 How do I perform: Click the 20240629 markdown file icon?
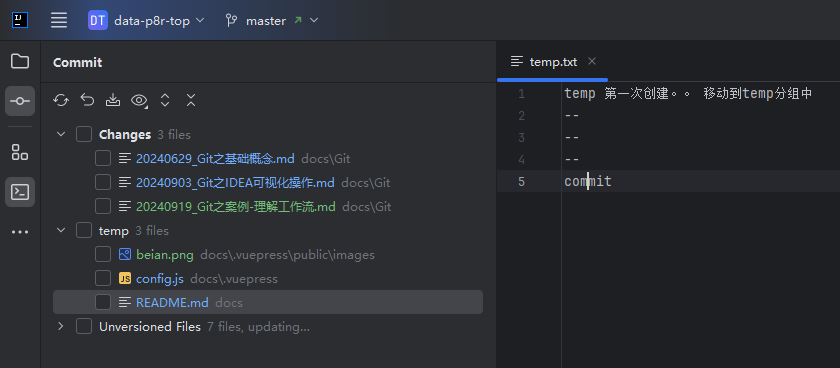click(x=125, y=158)
